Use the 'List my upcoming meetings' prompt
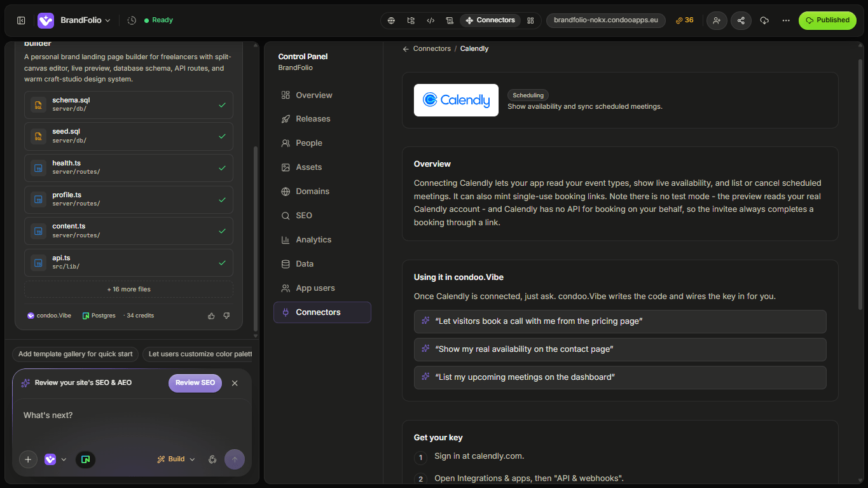The width and height of the screenshot is (868, 488). coord(620,377)
